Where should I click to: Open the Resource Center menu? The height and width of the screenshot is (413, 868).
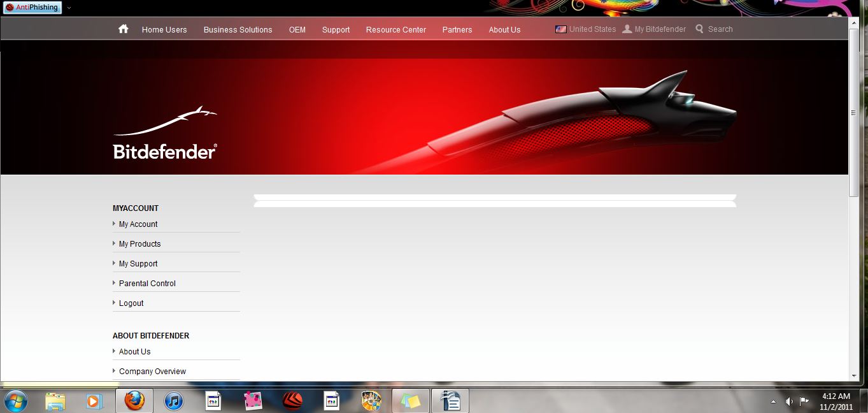pos(395,29)
